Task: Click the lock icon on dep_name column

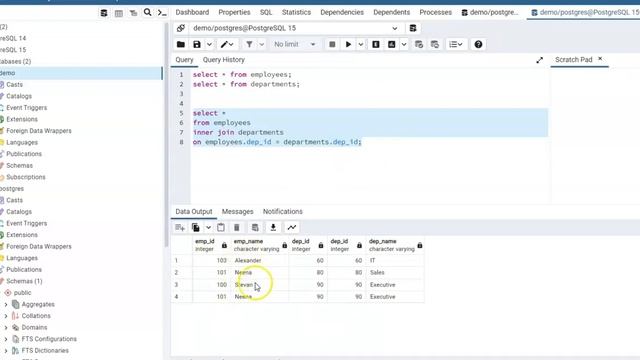Action: pyautogui.click(x=420, y=245)
